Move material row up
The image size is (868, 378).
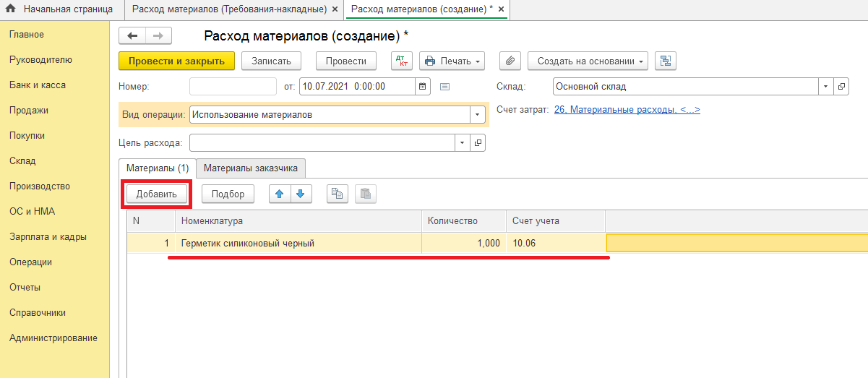click(x=279, y=194)
